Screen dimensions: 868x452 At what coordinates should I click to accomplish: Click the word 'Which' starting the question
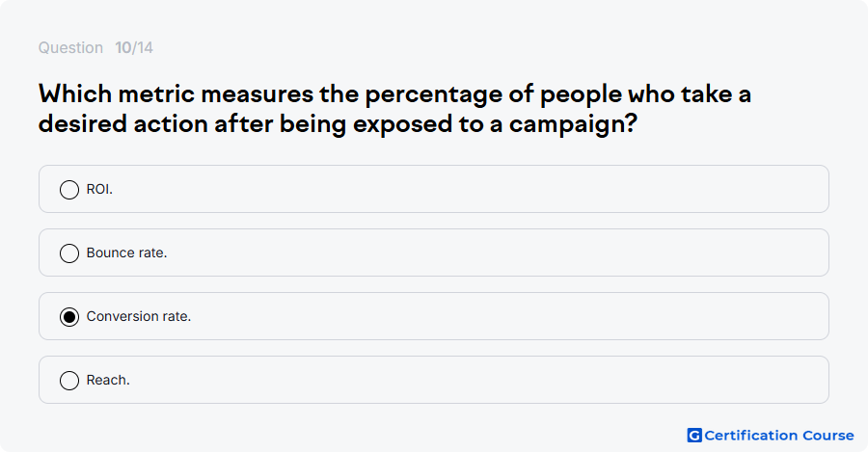75,94
